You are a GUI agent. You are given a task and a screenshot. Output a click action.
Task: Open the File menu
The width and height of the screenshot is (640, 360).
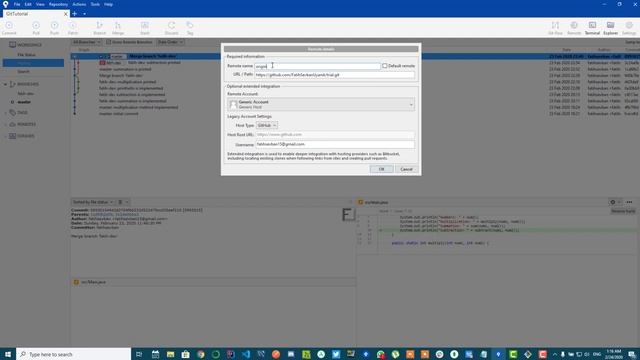click(x=17, y=4)
